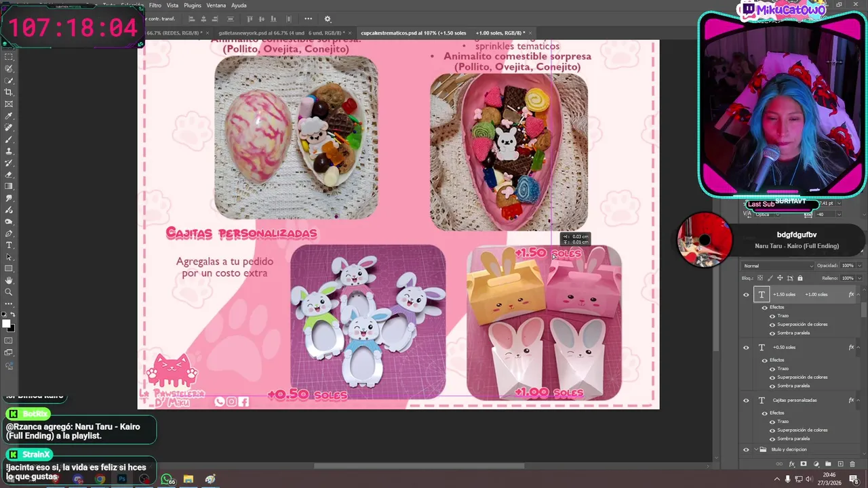Change screen mode icon in toolbar
Viewport: 868px width, 488px height.
9,352
